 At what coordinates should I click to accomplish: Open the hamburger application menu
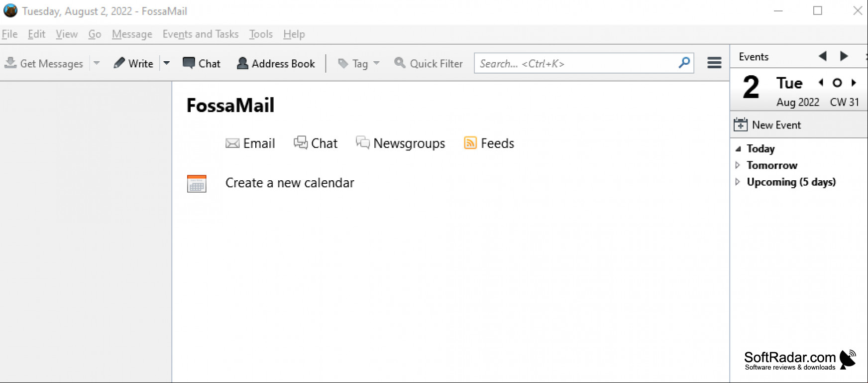[x=714, y=63]
